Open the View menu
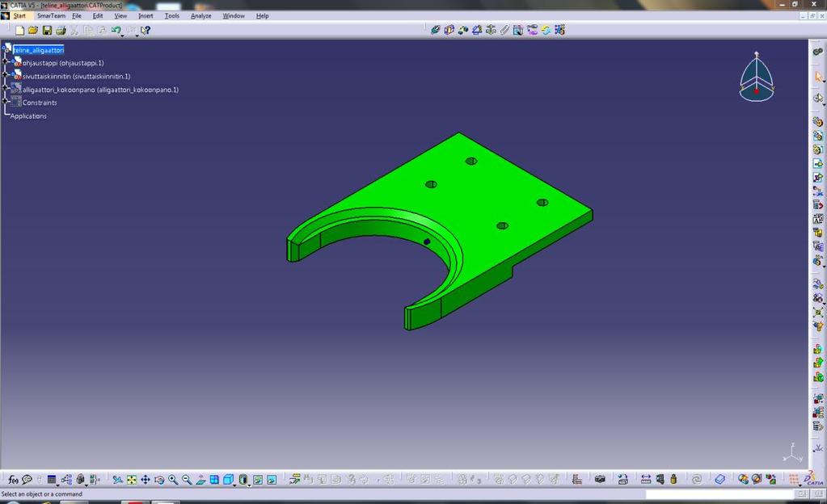 [120, 16]
